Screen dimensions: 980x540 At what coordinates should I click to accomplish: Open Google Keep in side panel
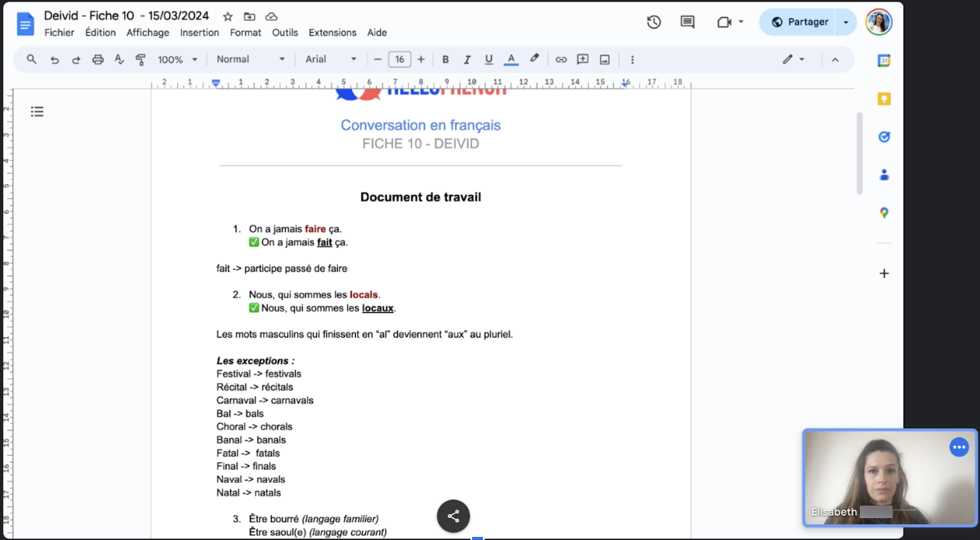(x=884, y=99)
